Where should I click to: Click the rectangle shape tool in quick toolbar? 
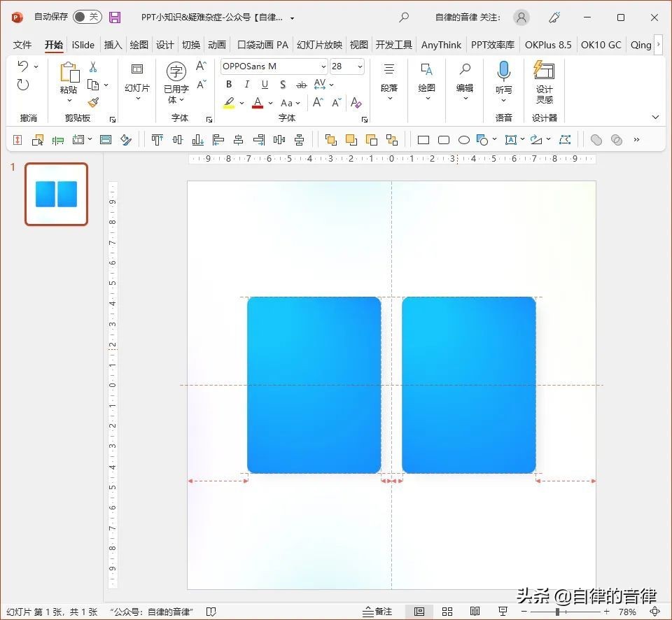pos(423,140)
